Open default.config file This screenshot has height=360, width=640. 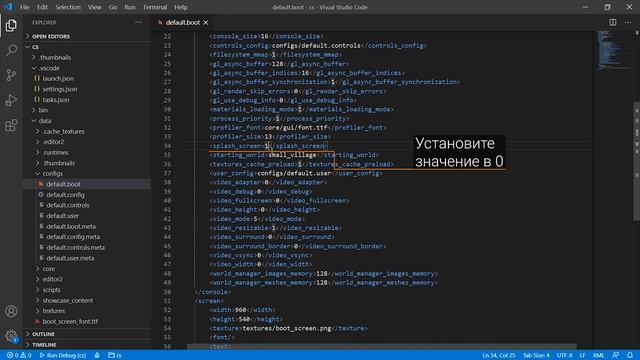tap(87, 195)
